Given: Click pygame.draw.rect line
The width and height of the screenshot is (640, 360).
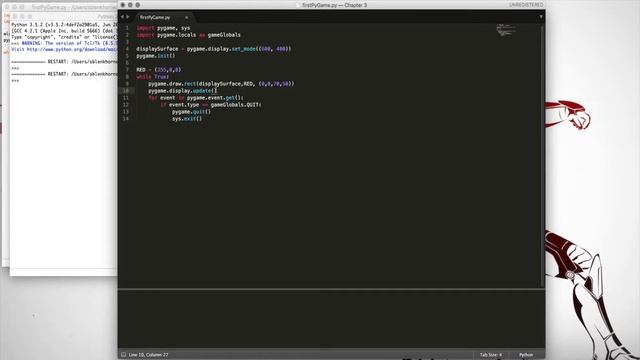Looking at the screenshot, I should click(x=221, y=84).
